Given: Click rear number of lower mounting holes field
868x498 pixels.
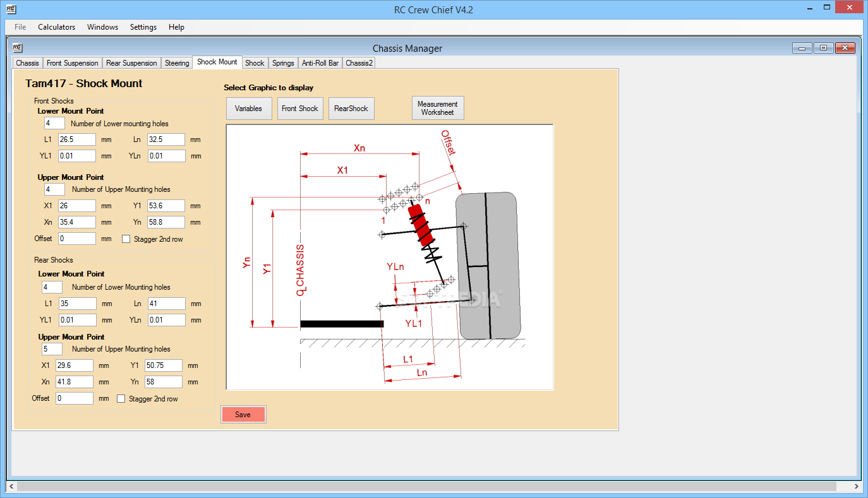Looking at the screenshot, I should pos(52,287).
